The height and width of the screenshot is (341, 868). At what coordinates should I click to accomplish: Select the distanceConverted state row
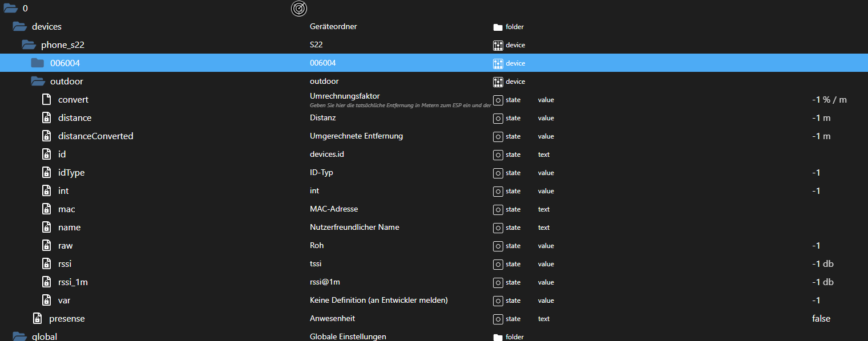tap(95, 136)
